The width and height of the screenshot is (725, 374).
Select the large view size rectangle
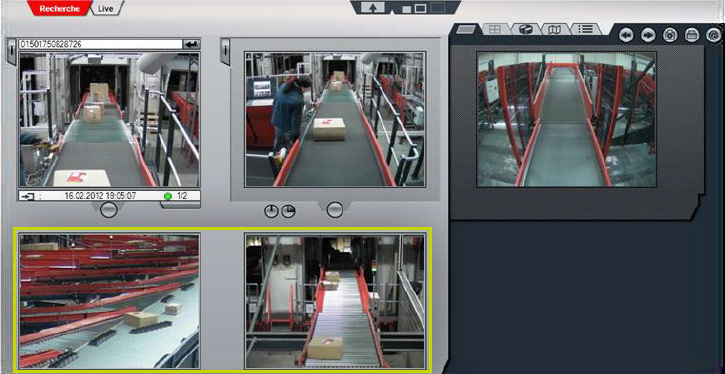[x=438, y=7]
